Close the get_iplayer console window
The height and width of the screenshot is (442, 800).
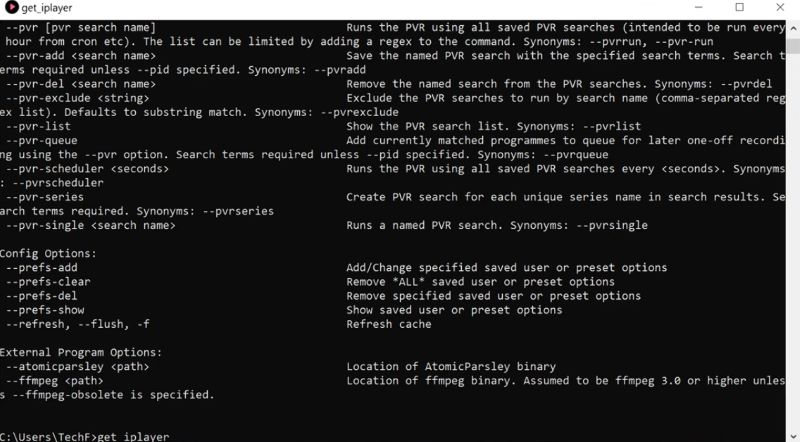778,8
